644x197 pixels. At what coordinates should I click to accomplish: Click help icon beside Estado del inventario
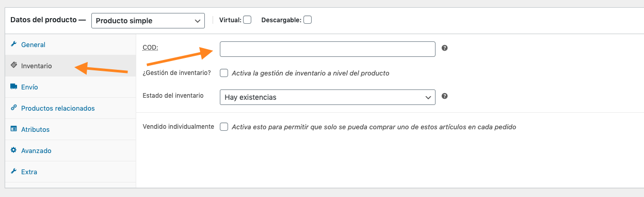444,96
